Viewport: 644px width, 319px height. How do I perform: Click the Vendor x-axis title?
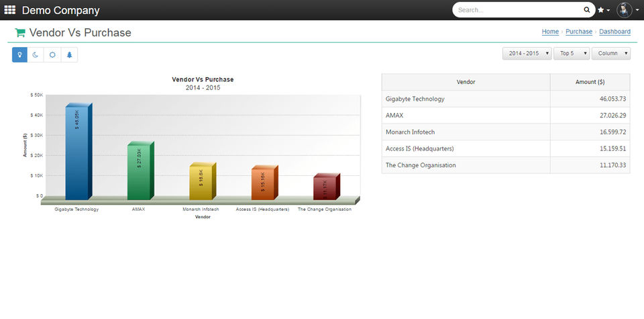[203, 217]
